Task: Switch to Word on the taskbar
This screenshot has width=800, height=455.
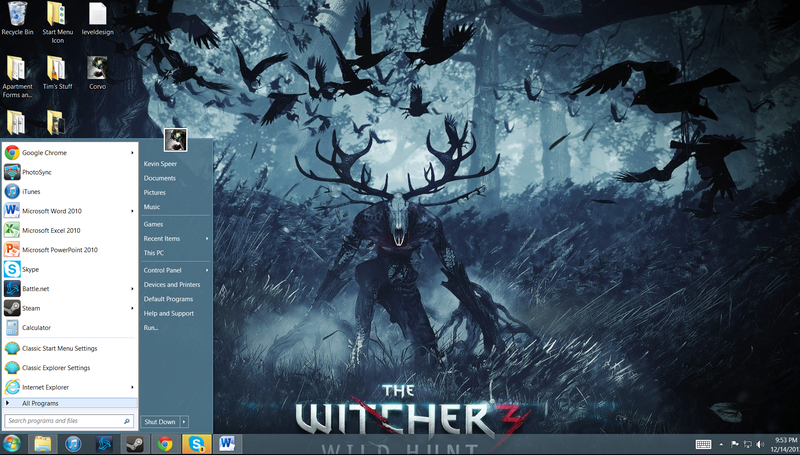Action: (x=227, y=444)
